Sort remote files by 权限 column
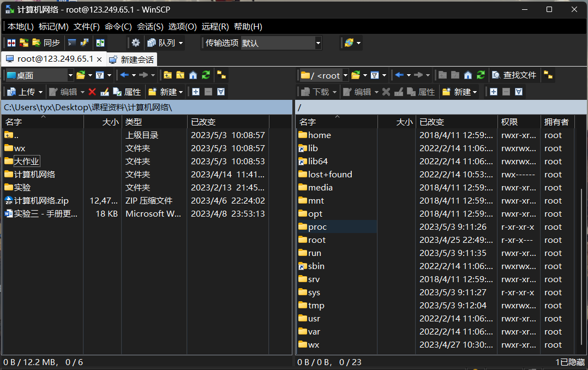 (x=519, y=122)
